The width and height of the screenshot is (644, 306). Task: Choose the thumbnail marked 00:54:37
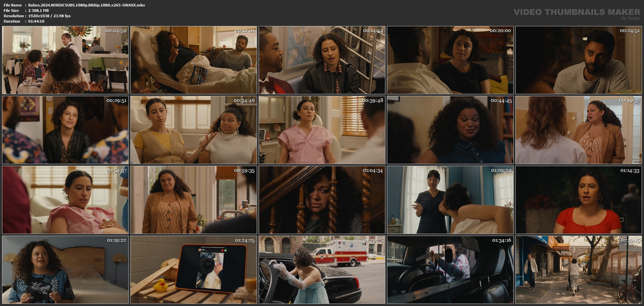(65, 200)
